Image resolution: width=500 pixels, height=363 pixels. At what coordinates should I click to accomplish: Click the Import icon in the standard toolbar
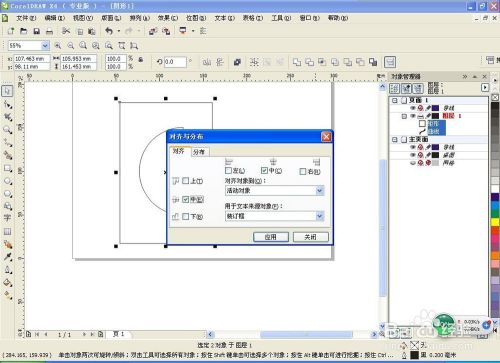153,31
